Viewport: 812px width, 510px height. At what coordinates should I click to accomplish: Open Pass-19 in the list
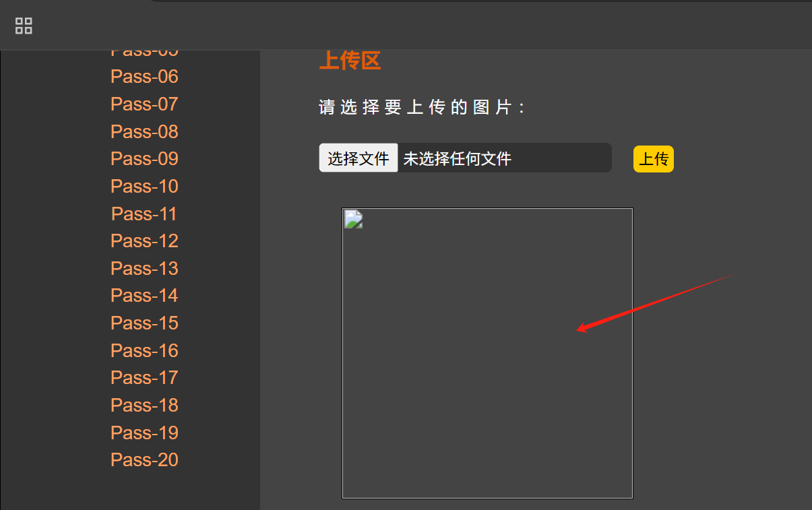tap(144, 433)
